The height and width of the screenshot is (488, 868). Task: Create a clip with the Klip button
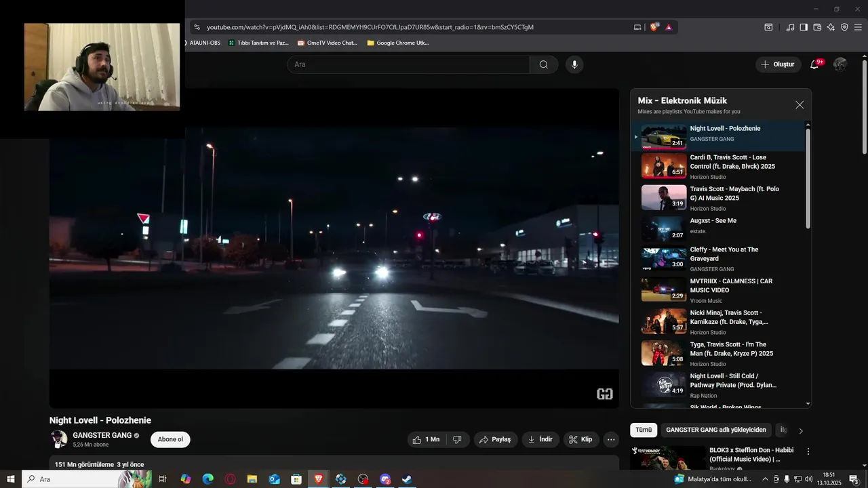[x=581, y=440]
